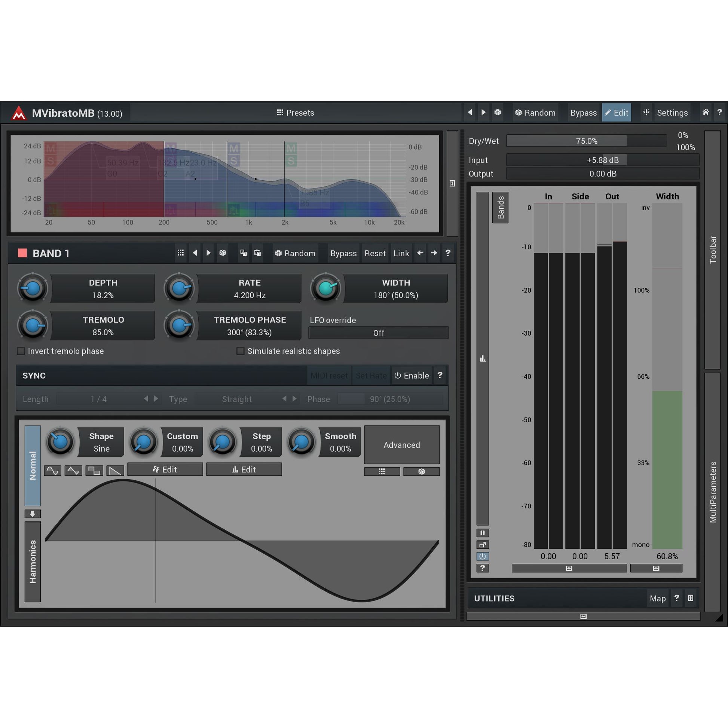Screen dimensions: 728x728
Task: Expand the Utilities section
Action: [x=690, y=598]
